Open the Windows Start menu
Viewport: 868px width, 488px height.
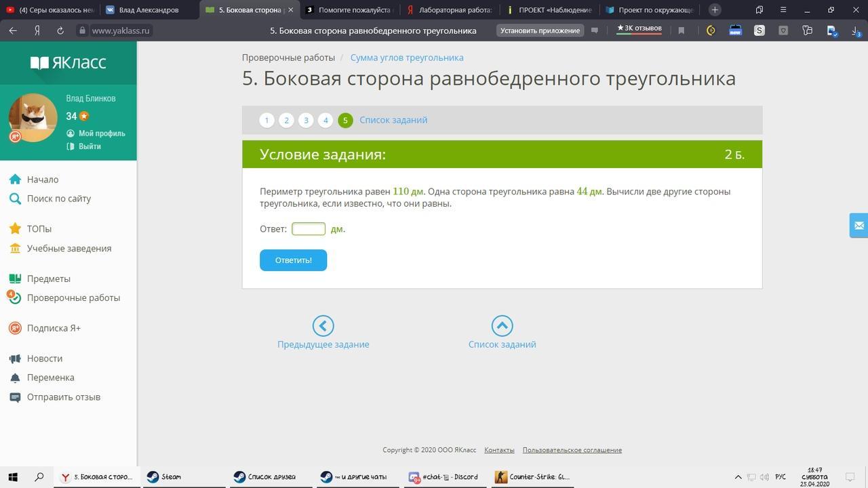[x=13, y=477]
